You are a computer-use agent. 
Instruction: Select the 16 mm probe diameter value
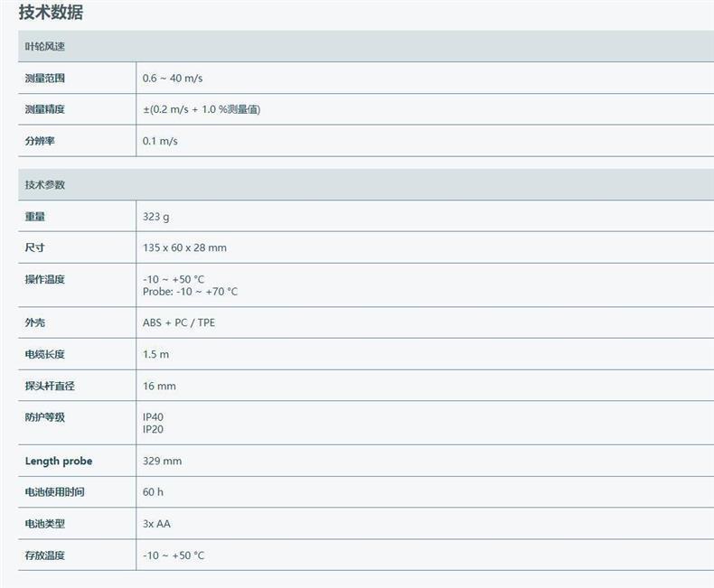[159, 386]
